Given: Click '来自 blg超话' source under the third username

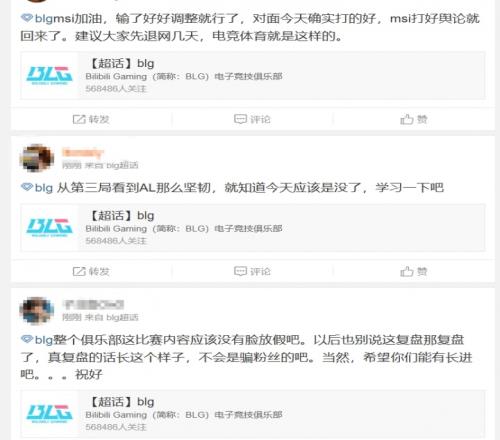Looking at the screenshot, I should point(112,317).
